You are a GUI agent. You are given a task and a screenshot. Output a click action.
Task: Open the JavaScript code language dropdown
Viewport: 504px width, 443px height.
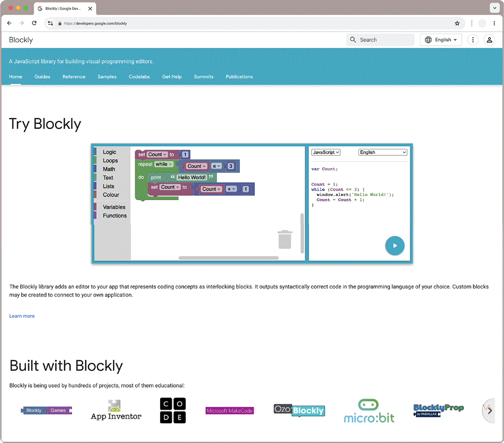[326, 152]
